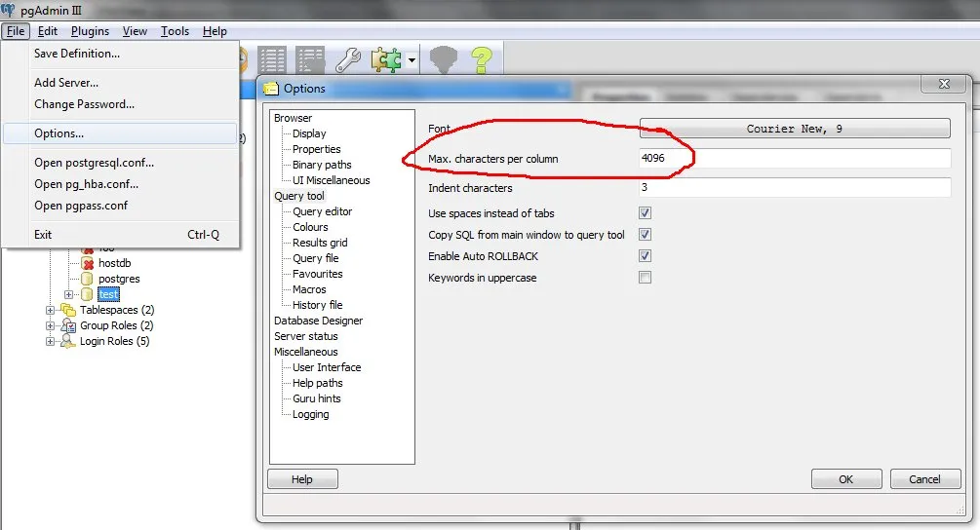Open the plugins dropdown arrow
Image resolution: width=980 pixels, height=530 pixels.
click(x=412, y=60)
